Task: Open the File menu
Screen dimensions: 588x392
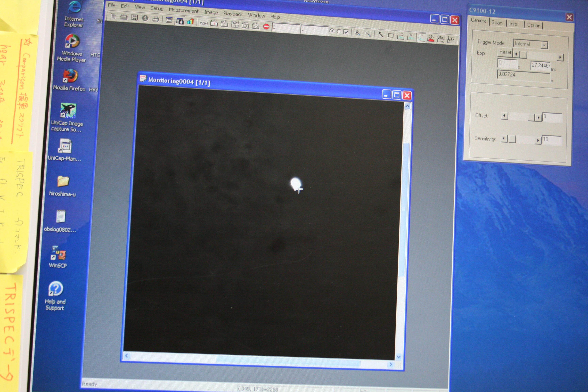Action: click(x=111, y=5)
